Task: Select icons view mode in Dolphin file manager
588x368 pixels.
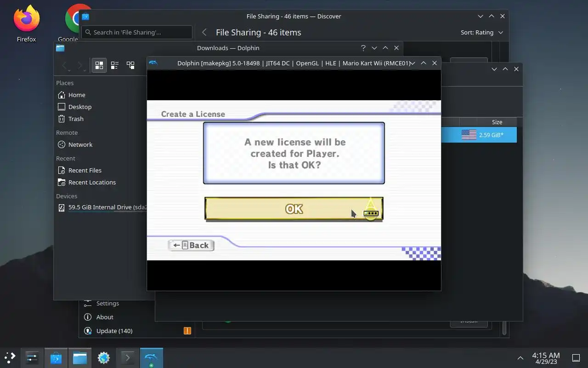Action: 99,65
